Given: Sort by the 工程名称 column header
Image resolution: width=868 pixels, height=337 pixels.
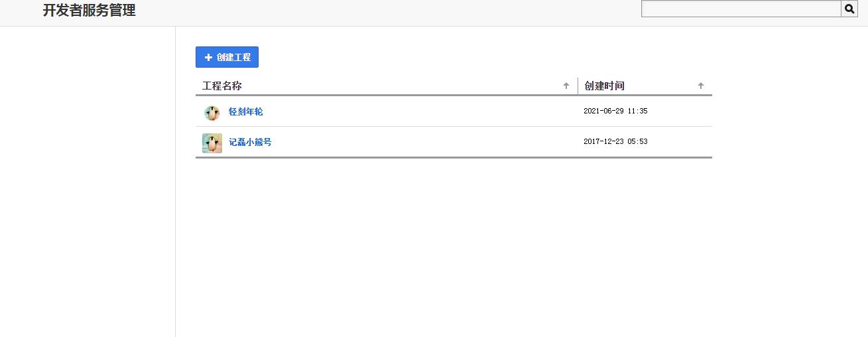Looking at the screenshot, I should (x=222, y=86).
